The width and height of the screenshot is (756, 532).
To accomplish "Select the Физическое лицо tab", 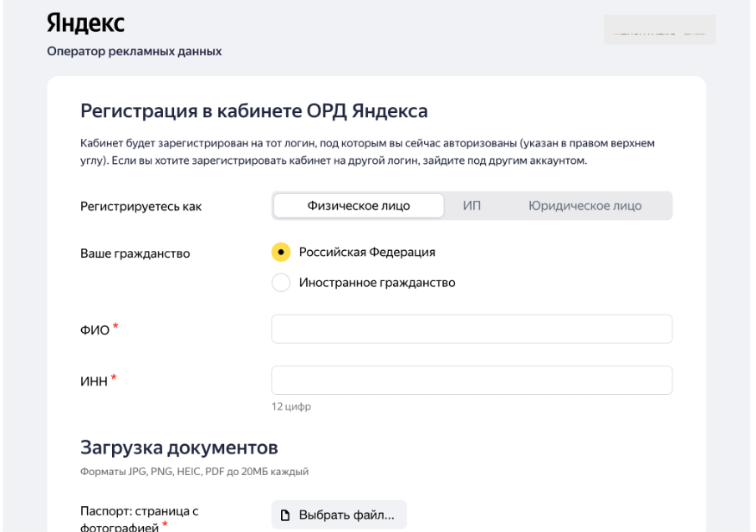I will 359,206.
